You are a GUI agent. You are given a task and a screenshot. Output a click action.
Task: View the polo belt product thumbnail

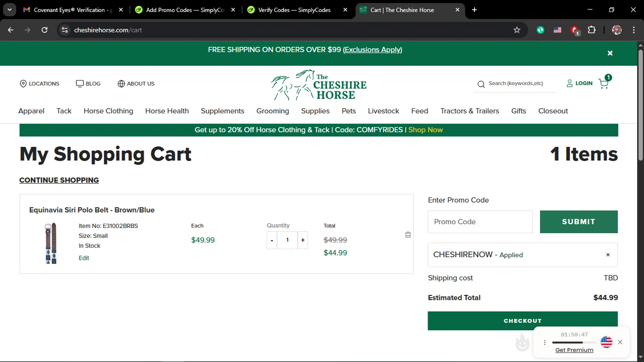51,243
